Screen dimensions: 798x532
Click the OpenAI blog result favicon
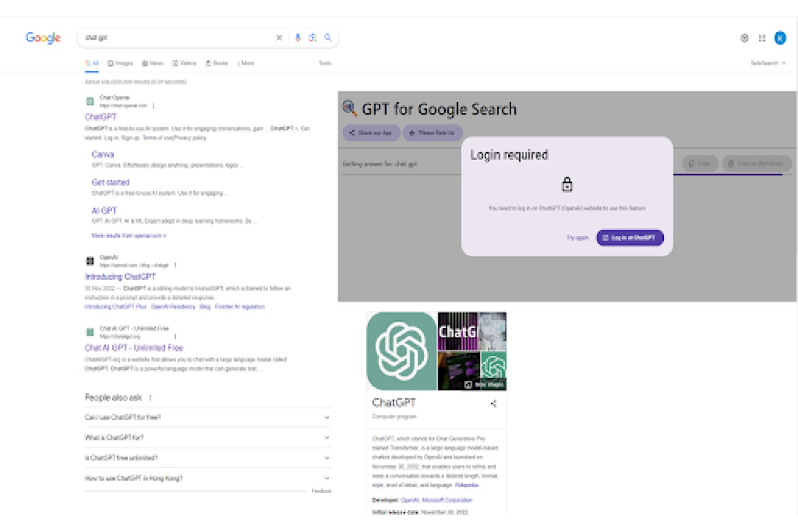(x=90, y=261)
